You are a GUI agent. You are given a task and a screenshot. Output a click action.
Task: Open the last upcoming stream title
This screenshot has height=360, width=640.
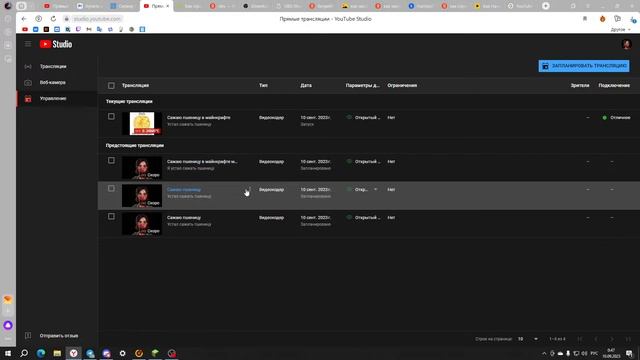184,218
